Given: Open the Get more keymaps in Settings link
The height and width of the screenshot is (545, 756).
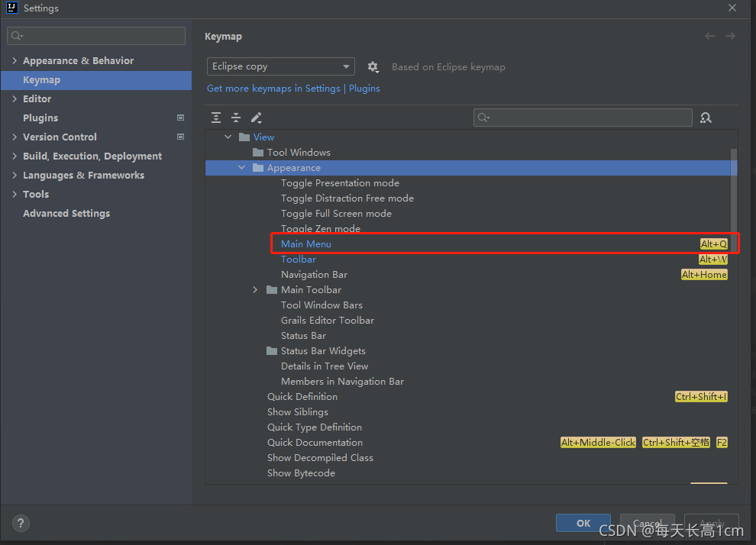Looking at the screenshot, I should tap(273, 89).
